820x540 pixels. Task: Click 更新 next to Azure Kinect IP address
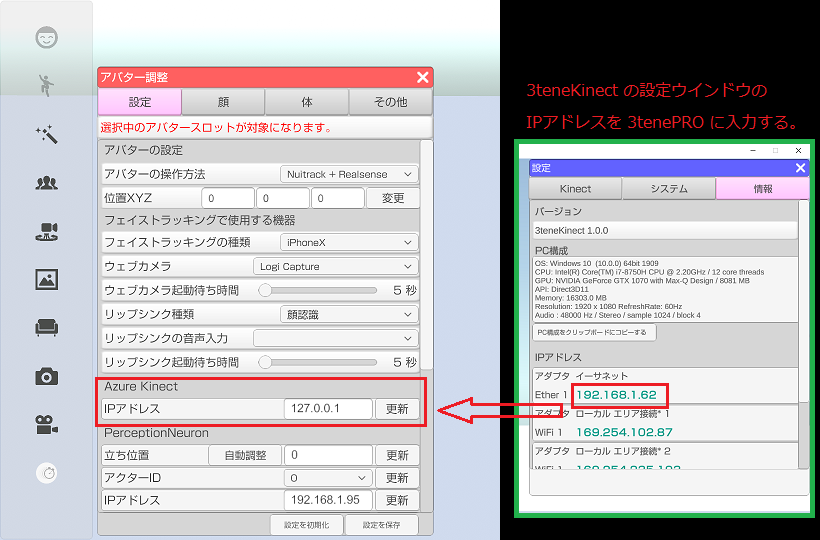tap(397, 409)
